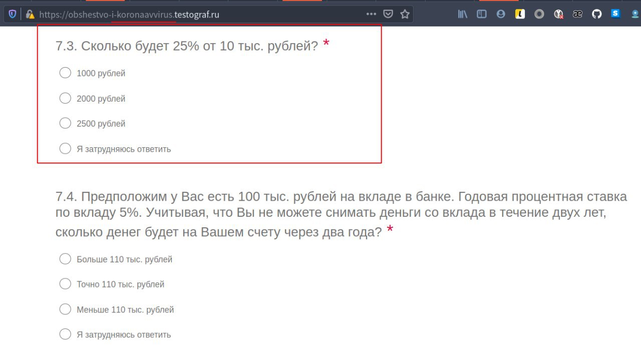The width and height of the screenshot is (641, 364).
Task: Click extension icon with red cross badge
Action: click(558, 14)
